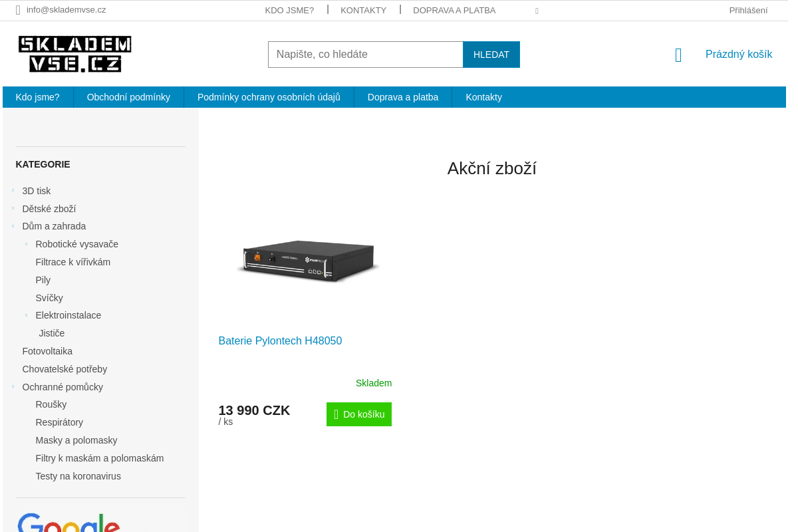798x532 pixels.
Task: Select the Robotické vysavače subcategory
Action: [x=77, y=244]
